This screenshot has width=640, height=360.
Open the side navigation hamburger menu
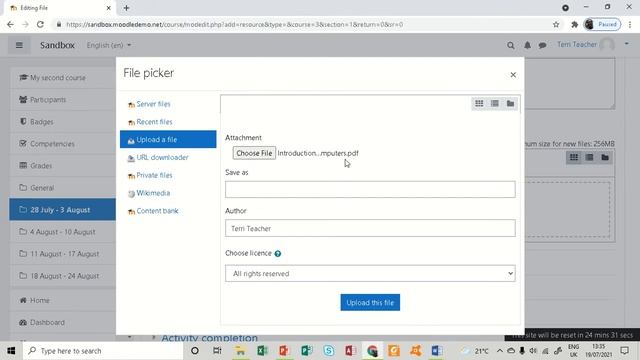[x=19, y=45]
